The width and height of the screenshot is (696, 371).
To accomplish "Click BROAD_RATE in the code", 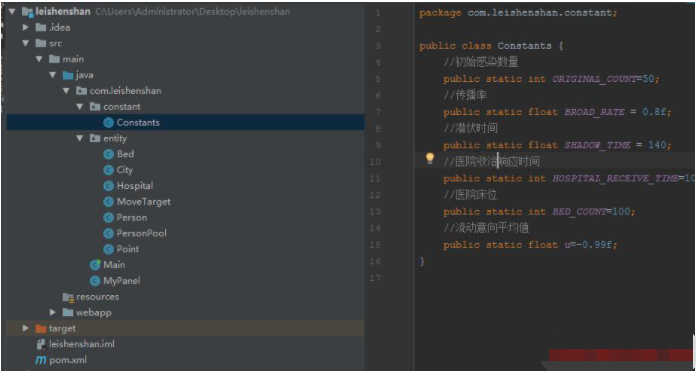I will click(x=594, y=112).
